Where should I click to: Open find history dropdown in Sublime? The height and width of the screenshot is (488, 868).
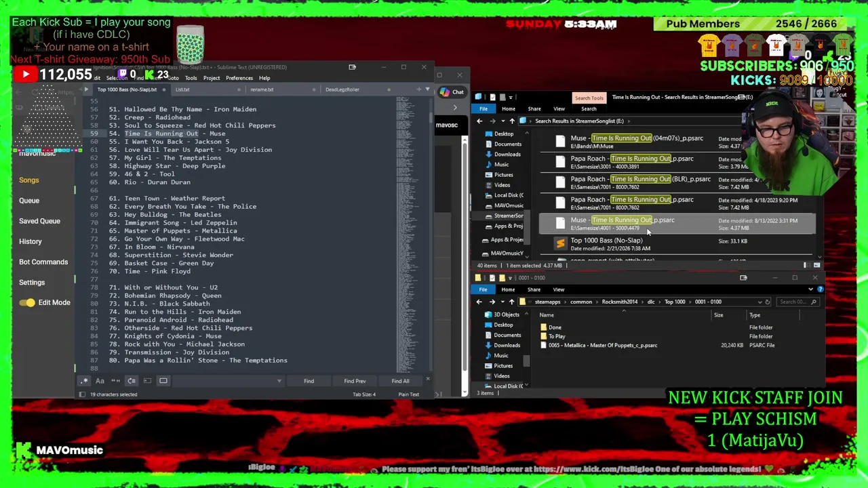tap(279, 381)
